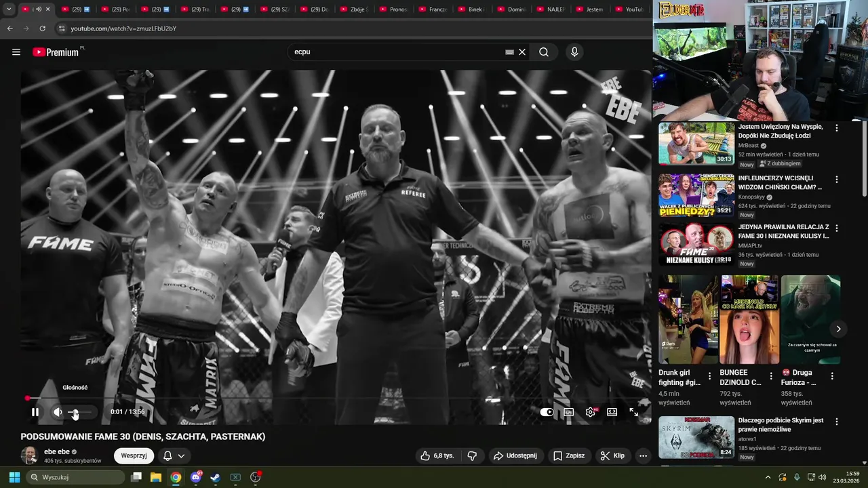Screen dimensions: 868x488
Task: Open Task View from the taskbar
Action: [136, 477]
